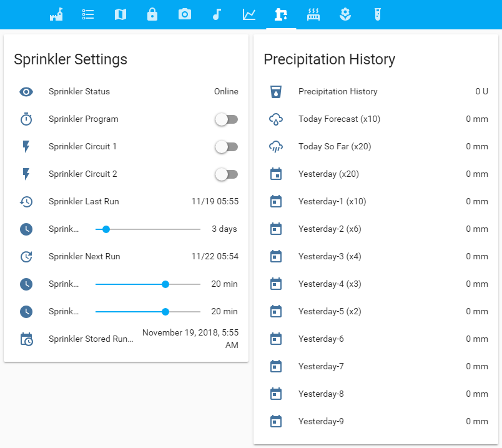Open the map view

click(120, 14)
